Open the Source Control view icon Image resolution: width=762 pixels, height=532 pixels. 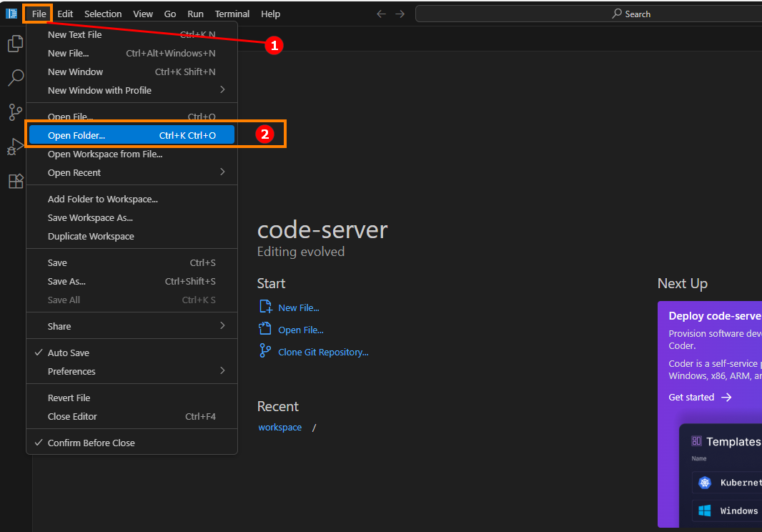pyautogui.click(x=15, y=112)
